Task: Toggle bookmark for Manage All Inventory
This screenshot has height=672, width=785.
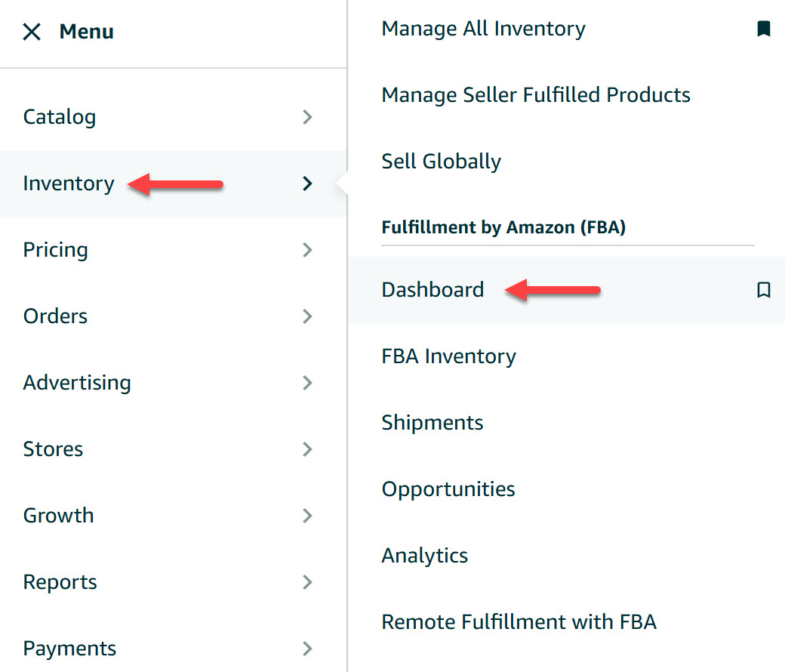Action: click(763, 29)
